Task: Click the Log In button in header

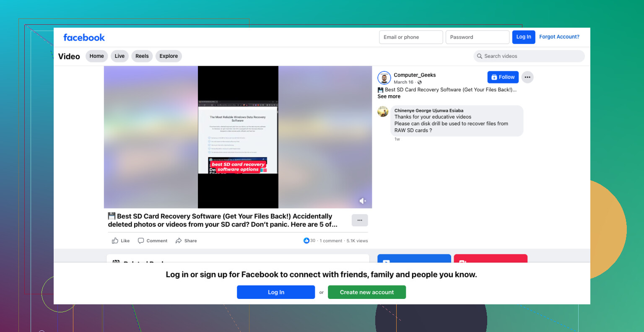Action: tap(524, 37)
